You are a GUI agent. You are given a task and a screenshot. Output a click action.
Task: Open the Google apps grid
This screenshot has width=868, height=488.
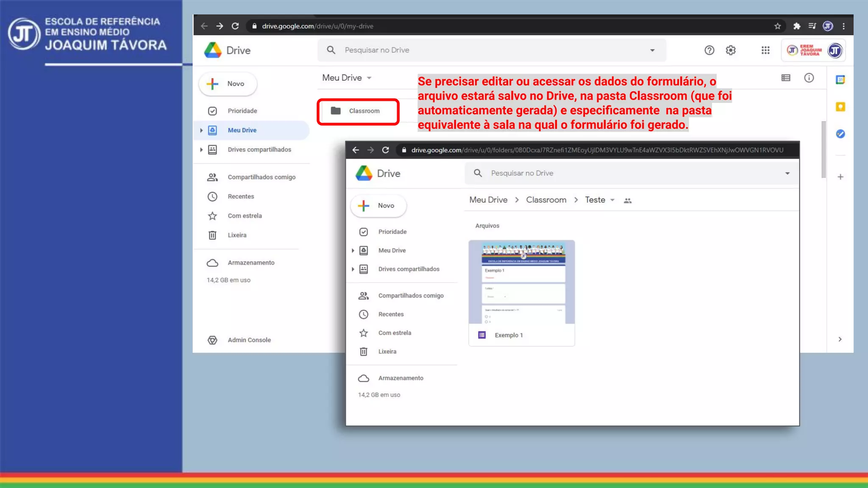click(x=765, y=50)
